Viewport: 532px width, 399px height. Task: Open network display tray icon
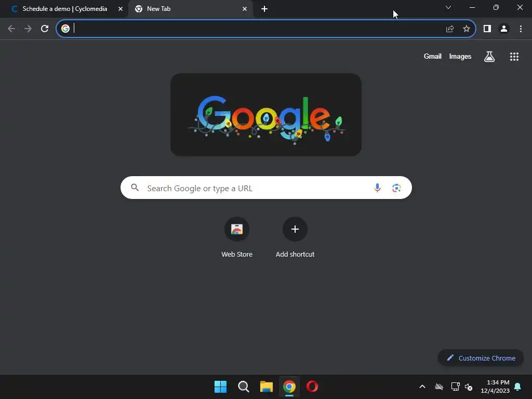455,387
